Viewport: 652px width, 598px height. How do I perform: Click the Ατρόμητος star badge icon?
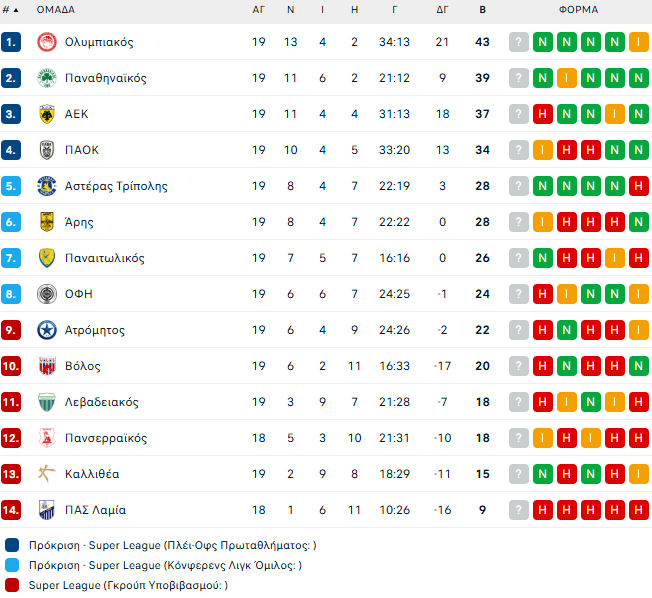46,330
